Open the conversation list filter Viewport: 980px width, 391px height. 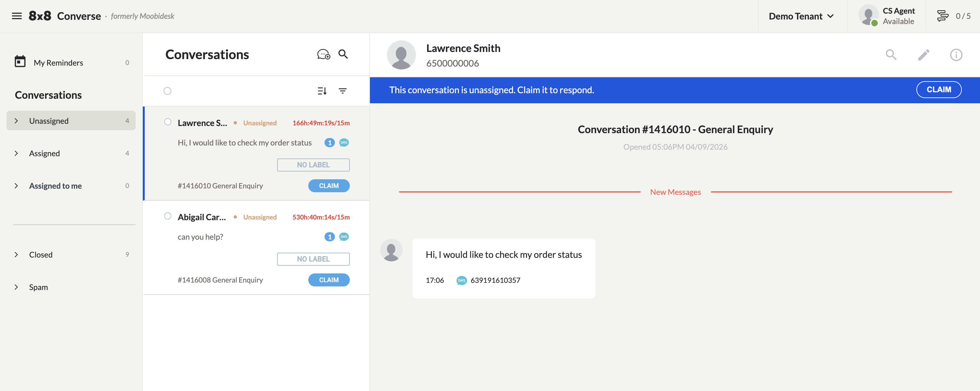(343, 91)
